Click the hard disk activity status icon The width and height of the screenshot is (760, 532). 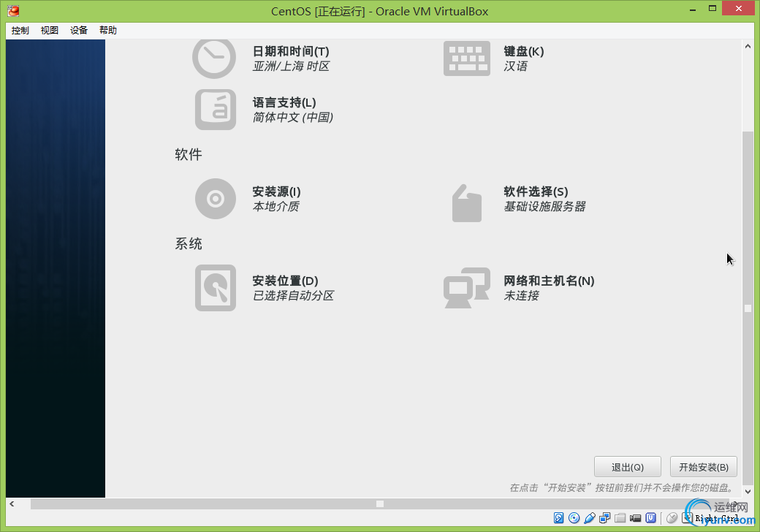tap(559, 518)
